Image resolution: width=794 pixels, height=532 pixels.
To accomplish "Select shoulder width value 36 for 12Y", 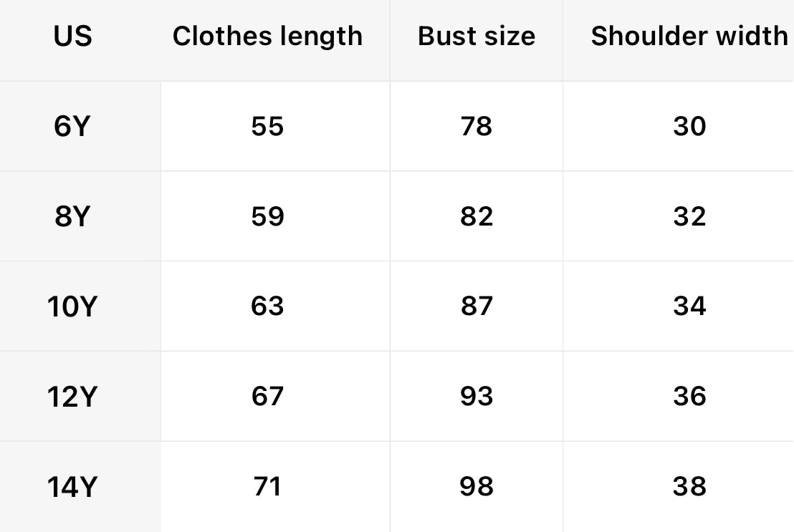I will click(x=689, y=396).
